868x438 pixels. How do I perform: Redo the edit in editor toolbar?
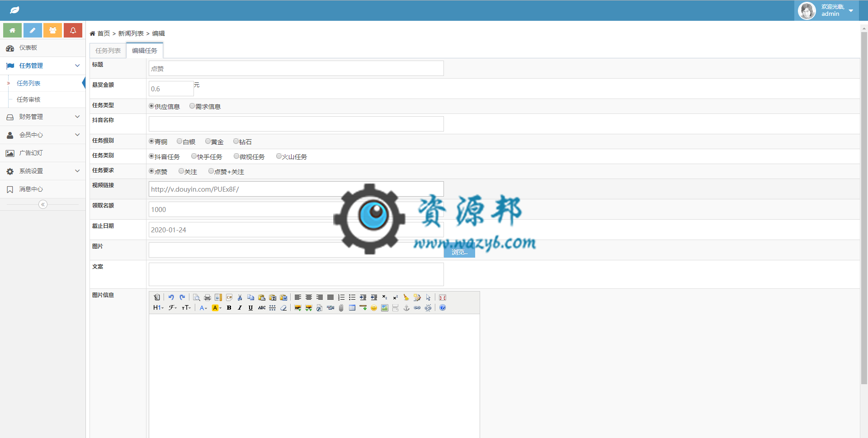click(182, 297)
